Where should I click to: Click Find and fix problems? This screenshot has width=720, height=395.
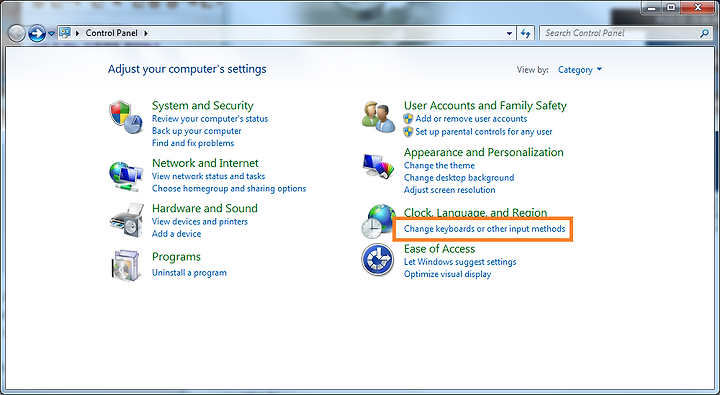pyautogui.click(x=193, y=143)
